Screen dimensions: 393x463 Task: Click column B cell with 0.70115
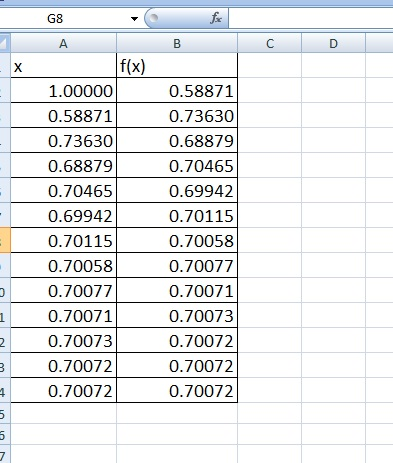click(177, 215)
